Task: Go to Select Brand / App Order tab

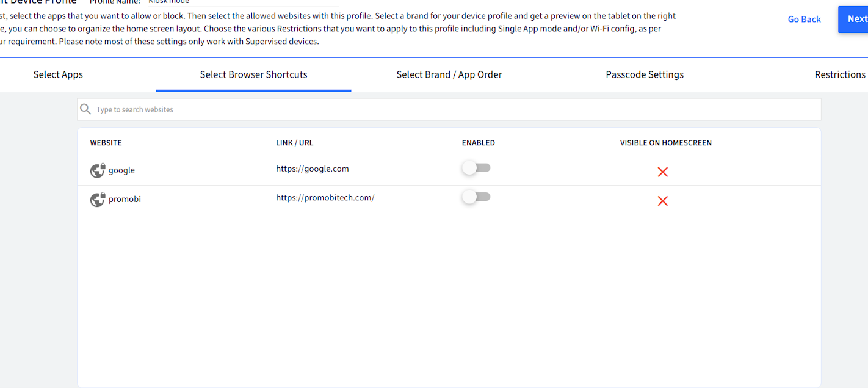Action: point(449,74)
